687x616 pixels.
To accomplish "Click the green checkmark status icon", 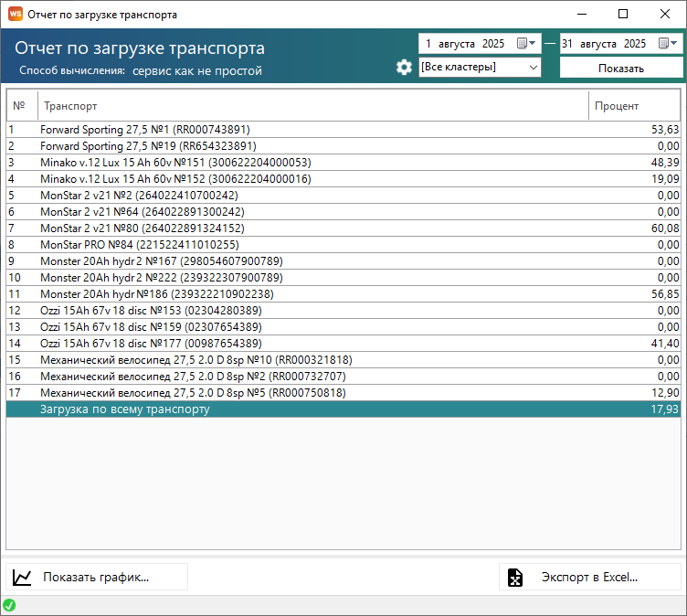I will (x=9, y=605).
